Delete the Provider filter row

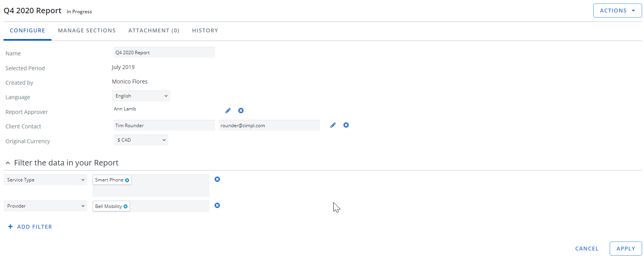218,206
